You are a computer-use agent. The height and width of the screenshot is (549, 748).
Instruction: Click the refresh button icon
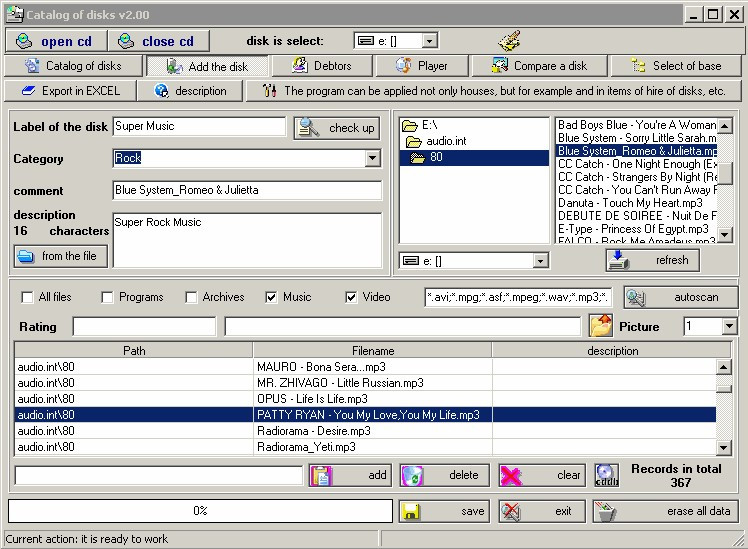click(619, 260)
